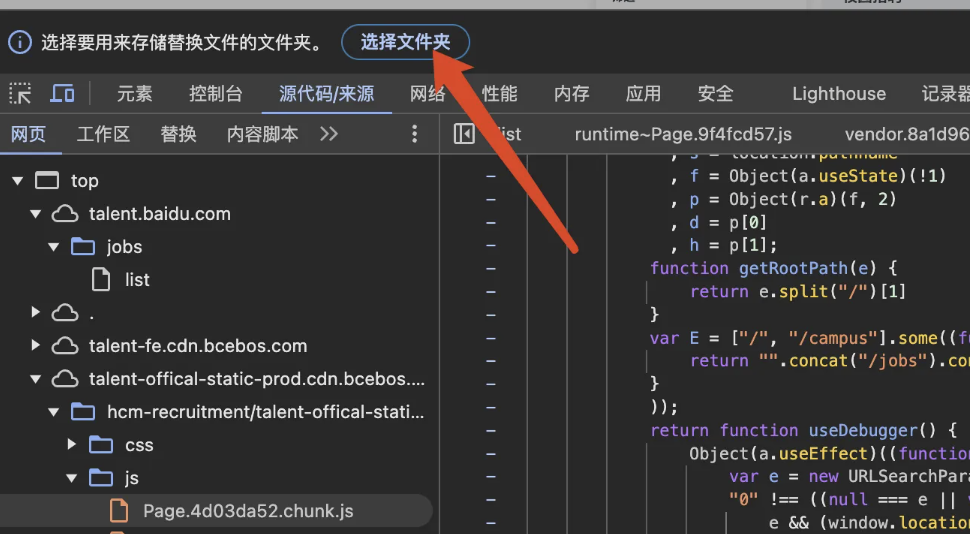Click the 选择文件夹 button

tap(405, 42)
